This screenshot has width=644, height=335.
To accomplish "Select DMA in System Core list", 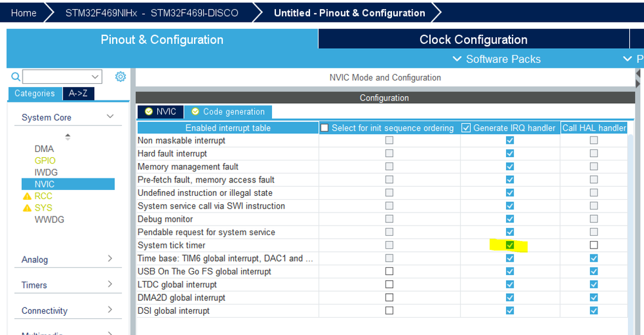I will [x=44, y=149].
